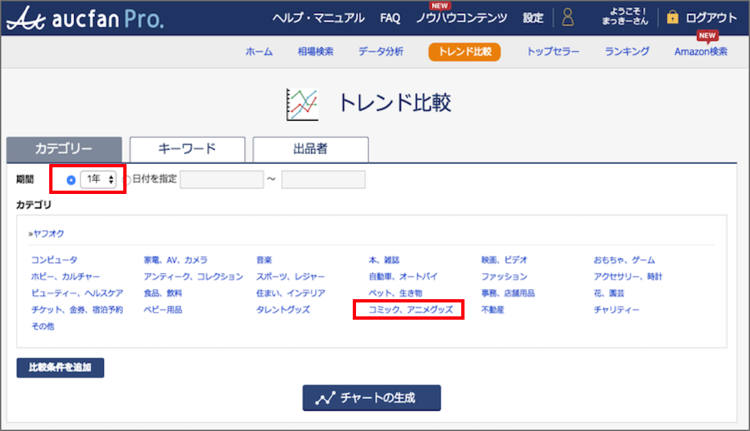Open 相場検索
Image resolution: width=750 pixels, height=431 pixels.
pyautogui.click(x=315, y=52)
